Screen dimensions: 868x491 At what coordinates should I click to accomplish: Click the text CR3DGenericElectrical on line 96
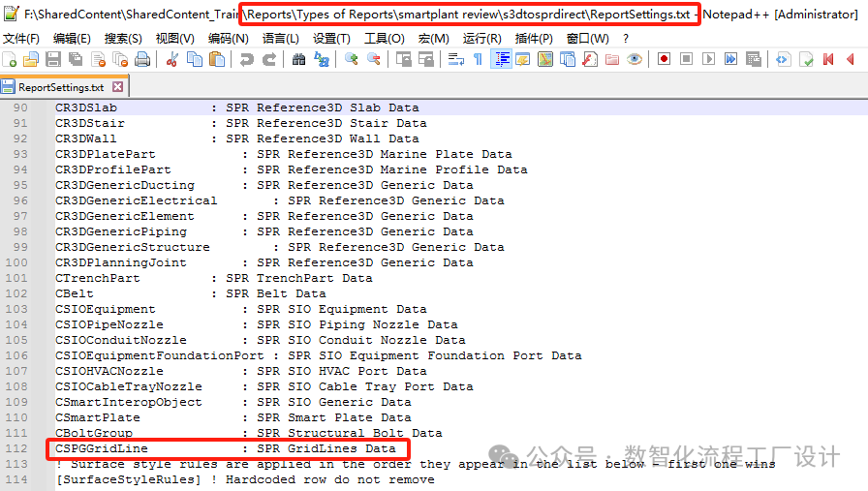137,200
